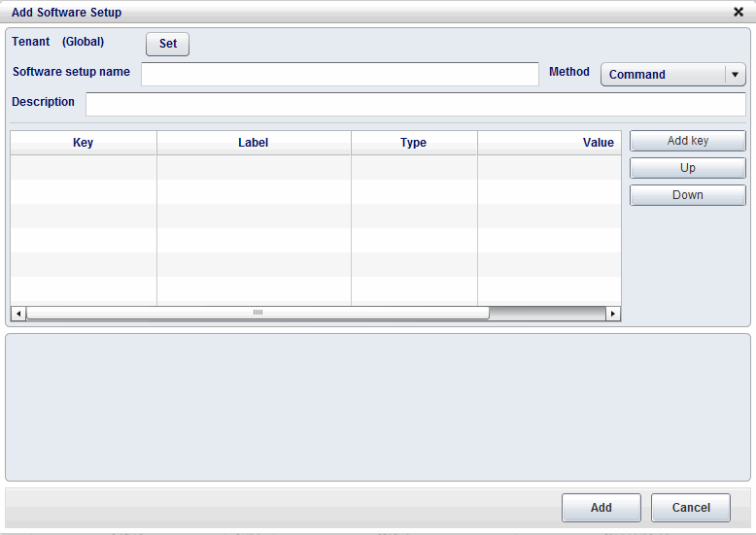Close the dialog with the X icon

[739, 12]
